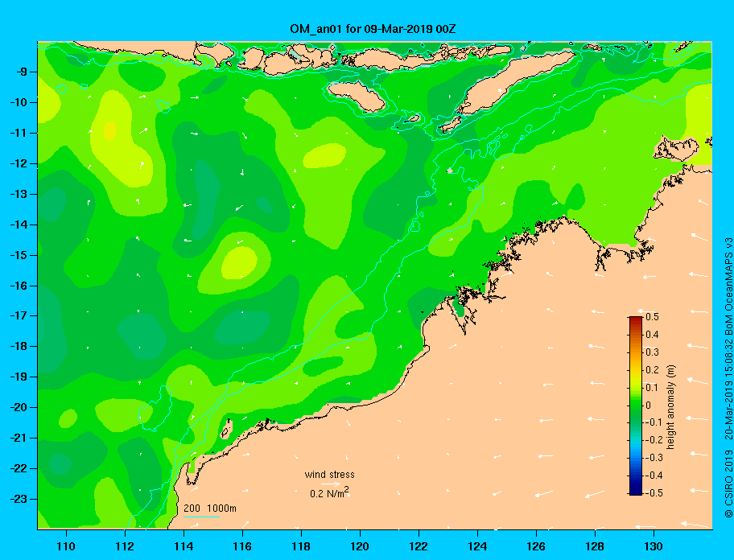Click the vertical "© CSIRO 2019" copyright text
This screenshot has width=734, height=560.
pyautogui.click(x=728, y=483)
